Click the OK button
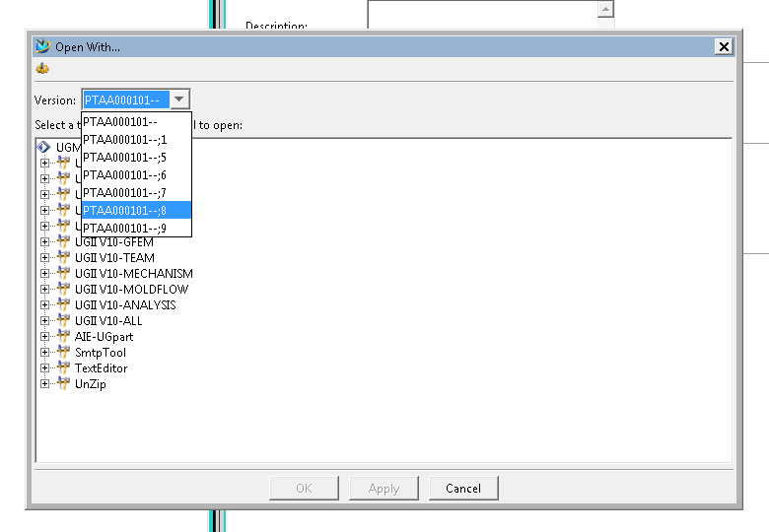This screenshot has width=769, height=532. [x=304, y=488]
